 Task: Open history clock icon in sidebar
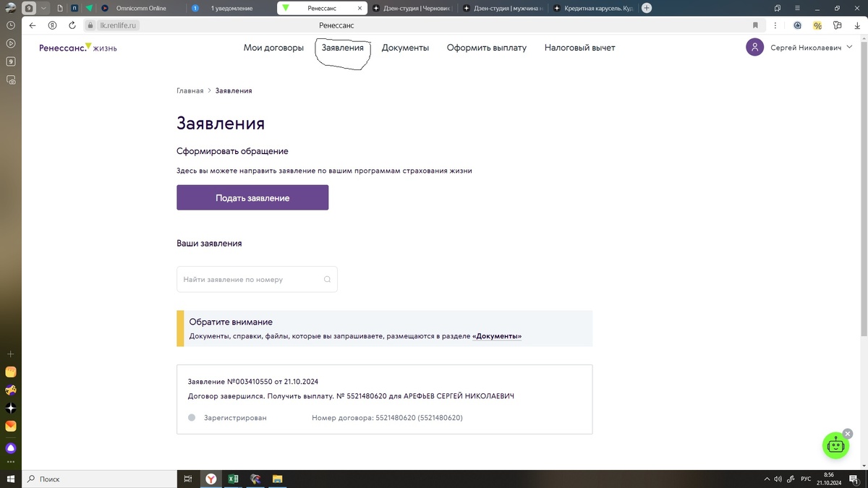pos(10,25)
